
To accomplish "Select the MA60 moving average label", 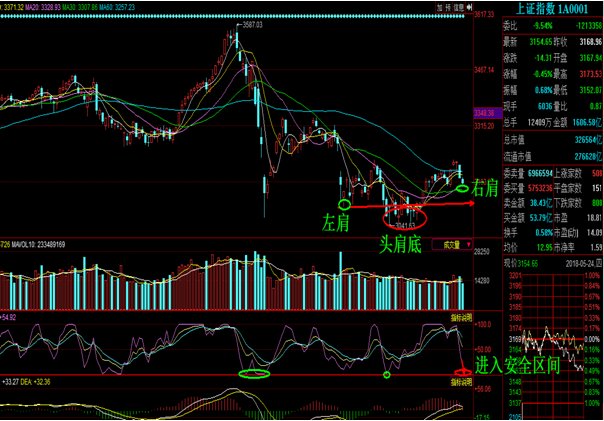I will [x=117, y=7].
